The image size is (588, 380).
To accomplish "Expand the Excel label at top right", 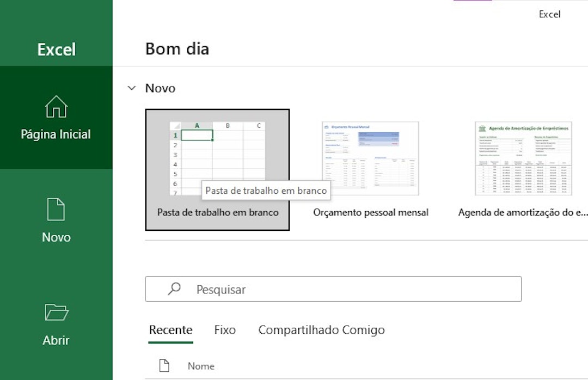I will coord(549,14).
